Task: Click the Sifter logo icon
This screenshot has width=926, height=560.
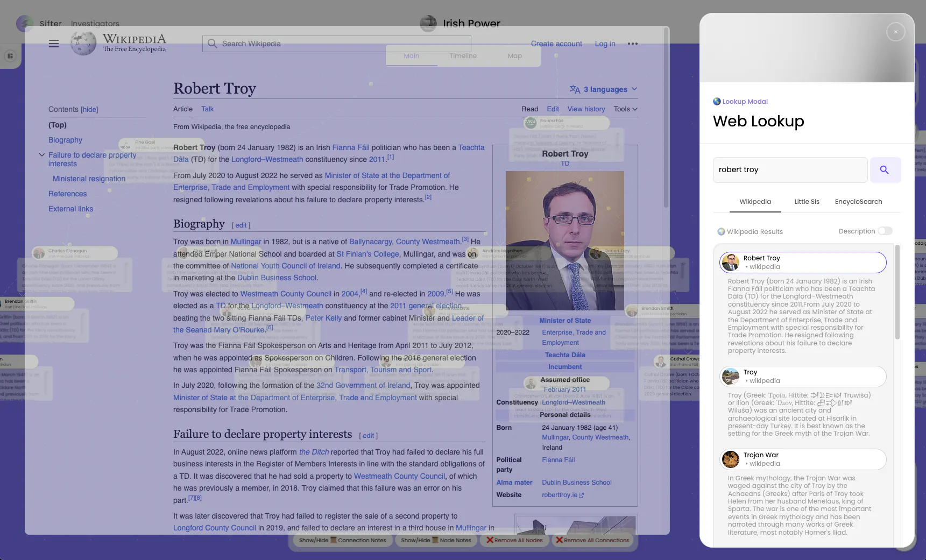Action: click(x=24, y=23)
